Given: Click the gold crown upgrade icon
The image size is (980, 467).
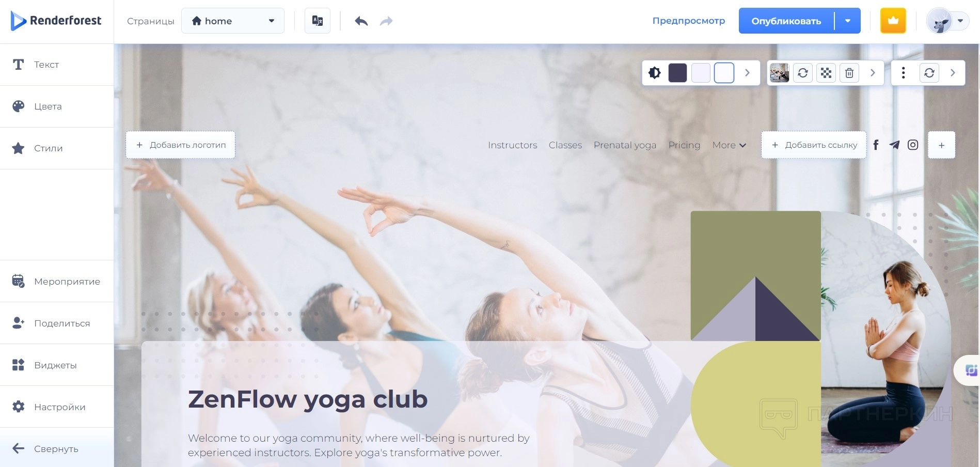Looking at the screenshot, I should [893, 21].
